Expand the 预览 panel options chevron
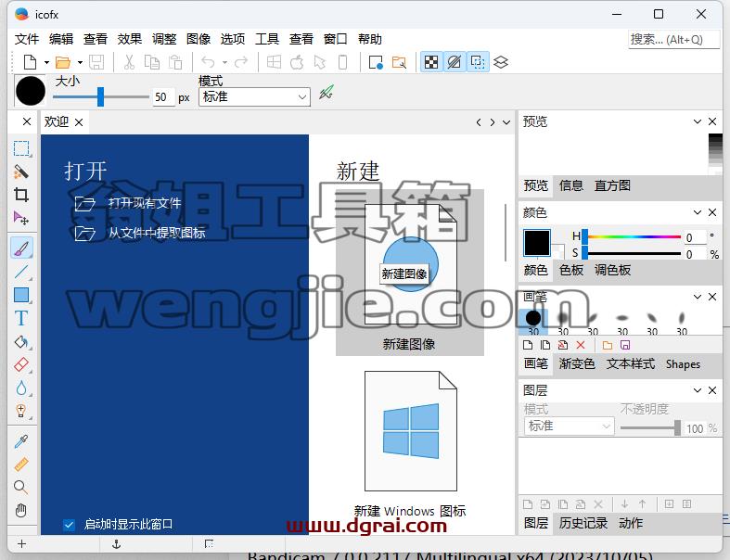Screen dimensions: 730x560 (697, 121)
